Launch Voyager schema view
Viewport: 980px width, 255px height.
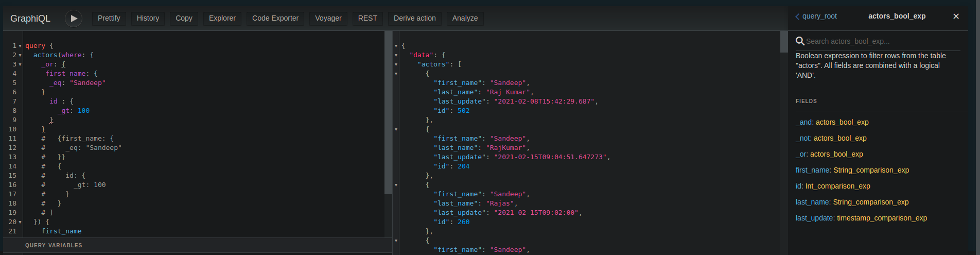click(x=328, y=18)
